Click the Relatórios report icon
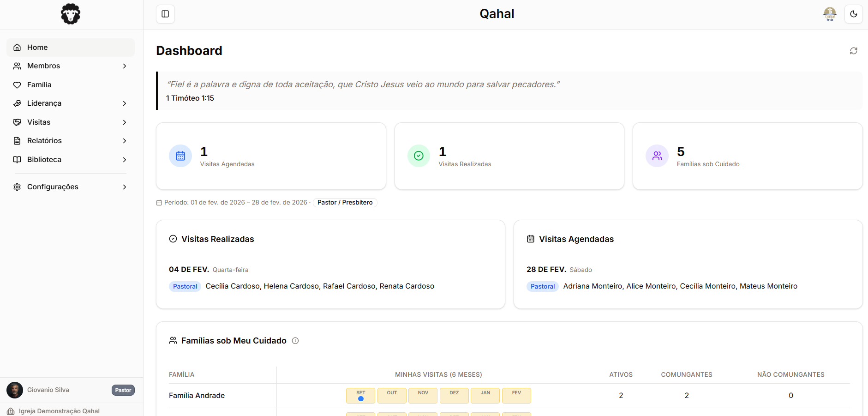This screenshot has width=868, height=416. pyautogui.click(x=17, y=140)
